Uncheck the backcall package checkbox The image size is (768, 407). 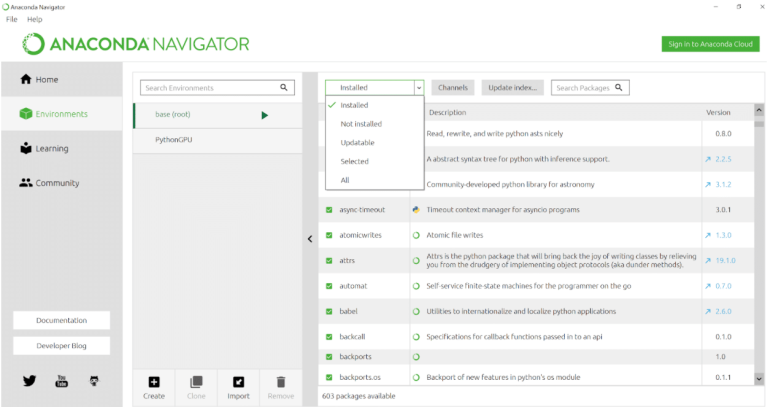tap(329, 337)
